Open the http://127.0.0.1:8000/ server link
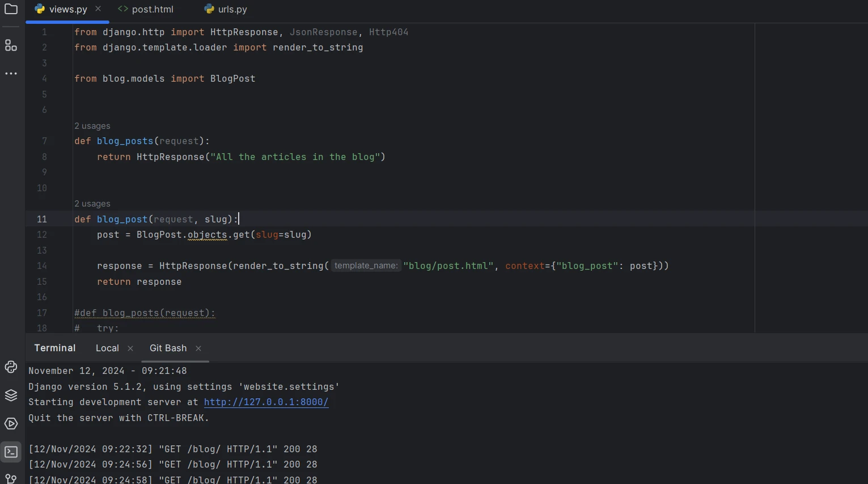This screenshot has height=484, width=868. click(x=266, y=402)
